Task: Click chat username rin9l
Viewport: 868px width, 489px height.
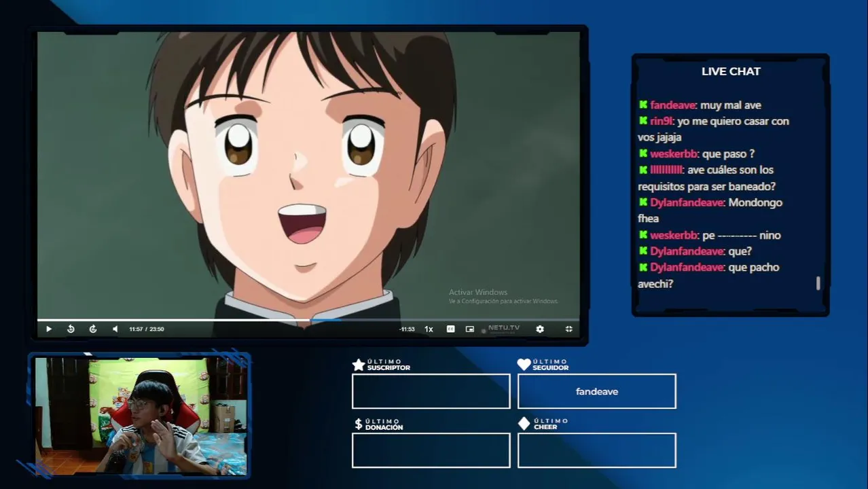Action: (661, 121)
